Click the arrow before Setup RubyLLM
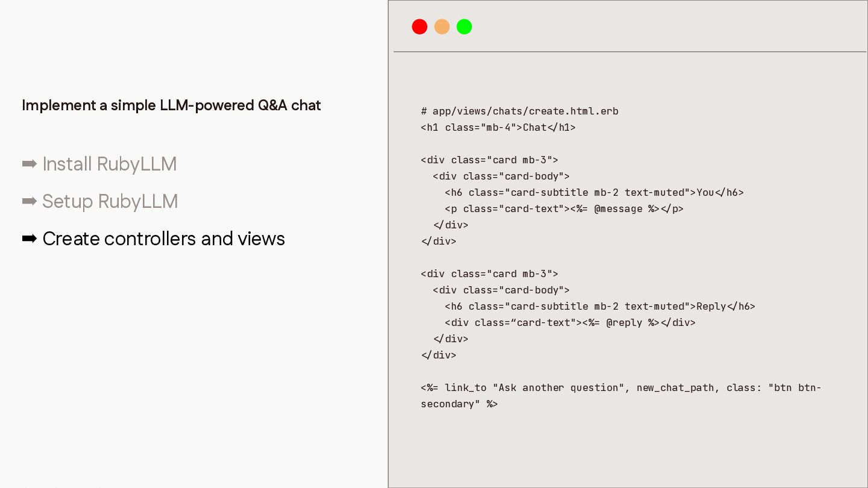This screenshot has height=488, width=868. pyautogui.click(x=30, y=201)
